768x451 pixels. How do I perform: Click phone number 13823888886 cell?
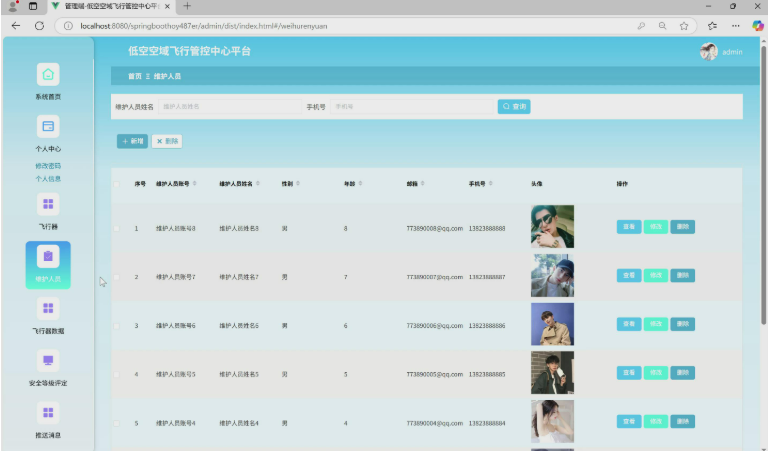487,326
